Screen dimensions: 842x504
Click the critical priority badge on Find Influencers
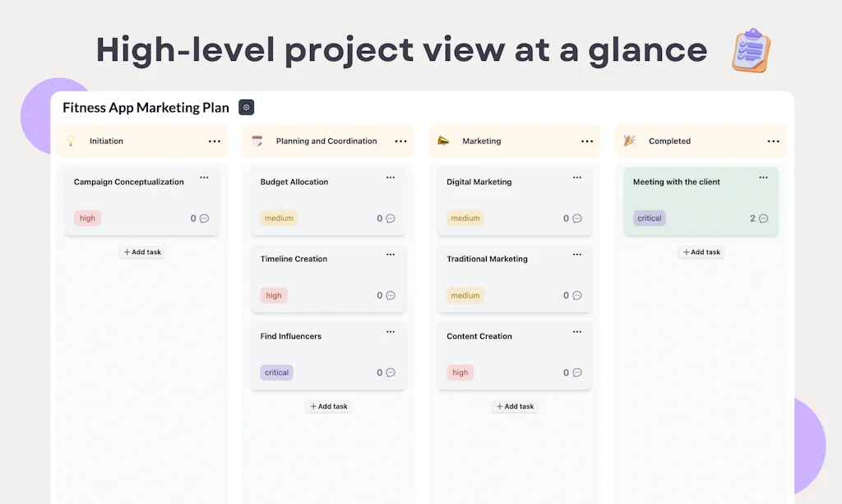(276, 372)
